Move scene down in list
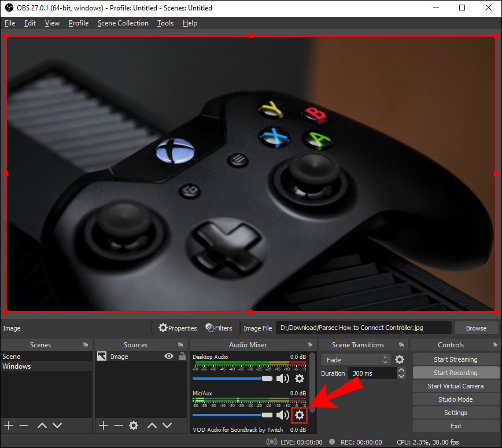This screenshot has height=448, width=502. (57, 425)
